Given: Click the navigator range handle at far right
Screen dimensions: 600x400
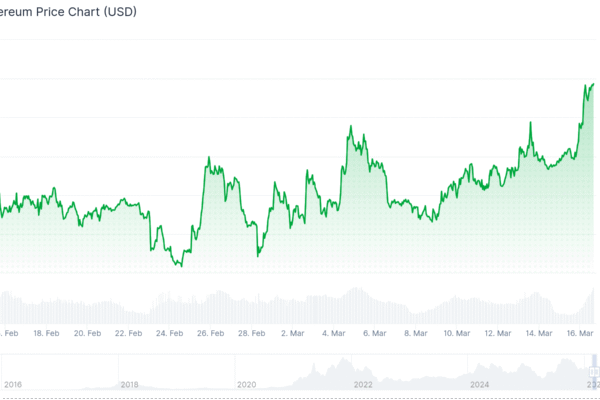Looking at the screenshot, I should pyautogui.click(x=594, y=372).
